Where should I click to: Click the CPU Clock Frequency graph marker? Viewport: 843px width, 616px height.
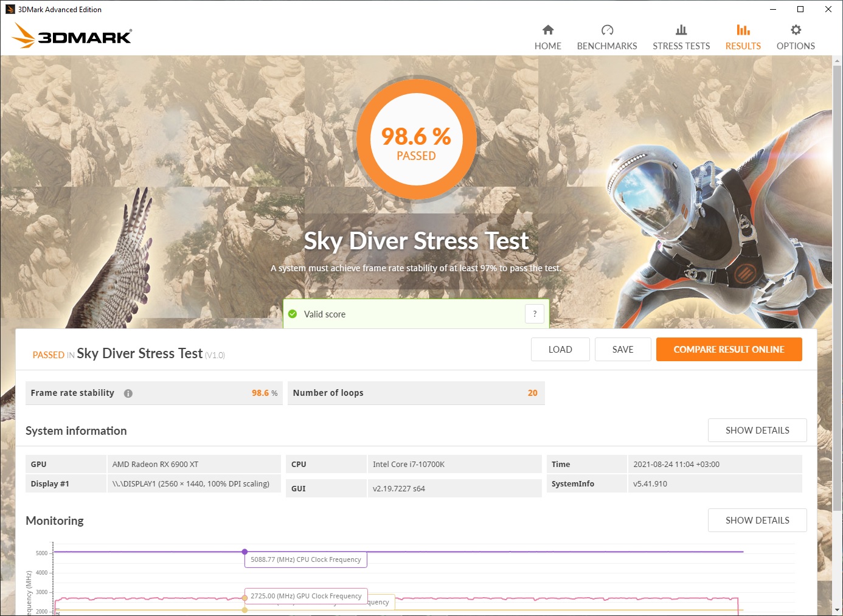[x=245, y=552]
